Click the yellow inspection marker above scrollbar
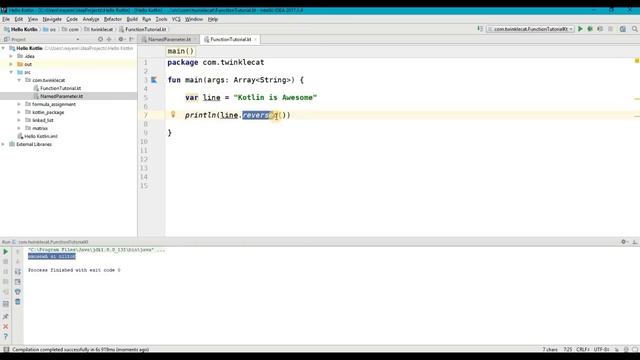The height and width of the screenshot is (360, 640). tap(636, 61)
